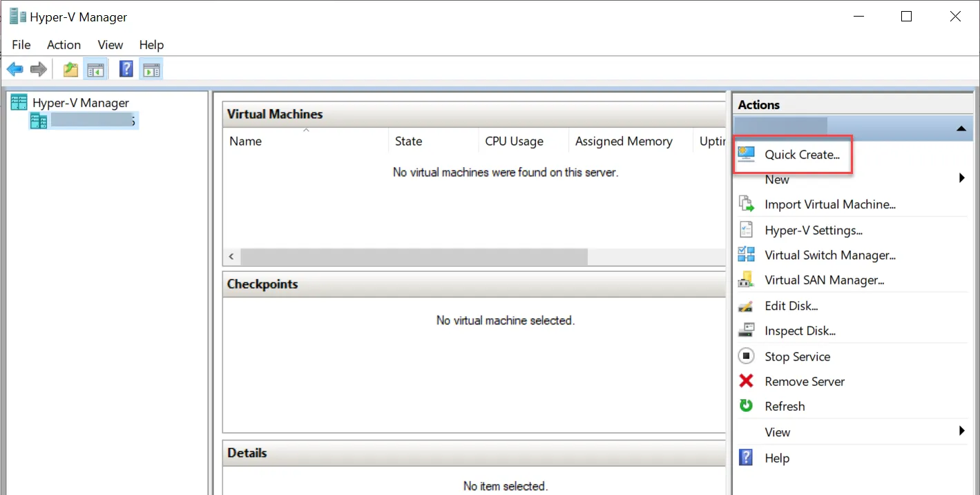
Task: Sort by State column header
Action: pos(433,141)
